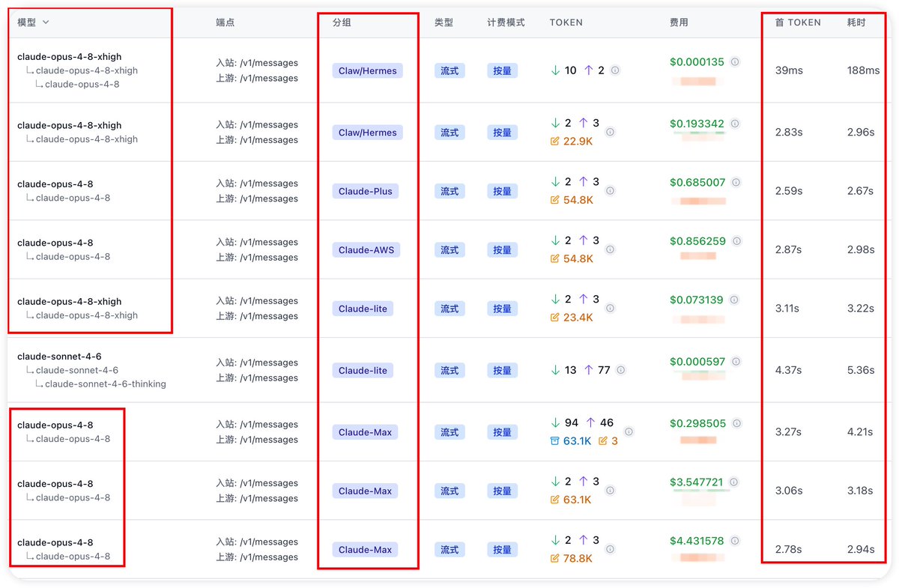Click the 按量 badge in the Claude-AWS row

(x=502, y=249)
